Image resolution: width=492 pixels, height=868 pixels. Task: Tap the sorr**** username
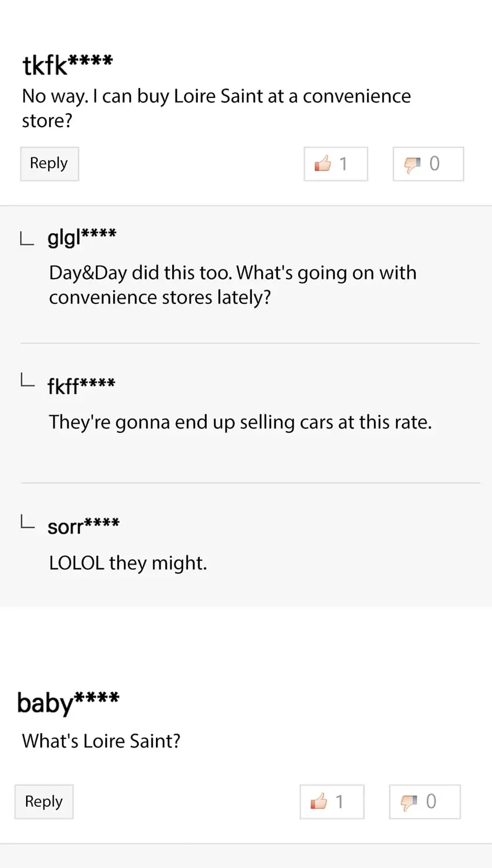83,526
